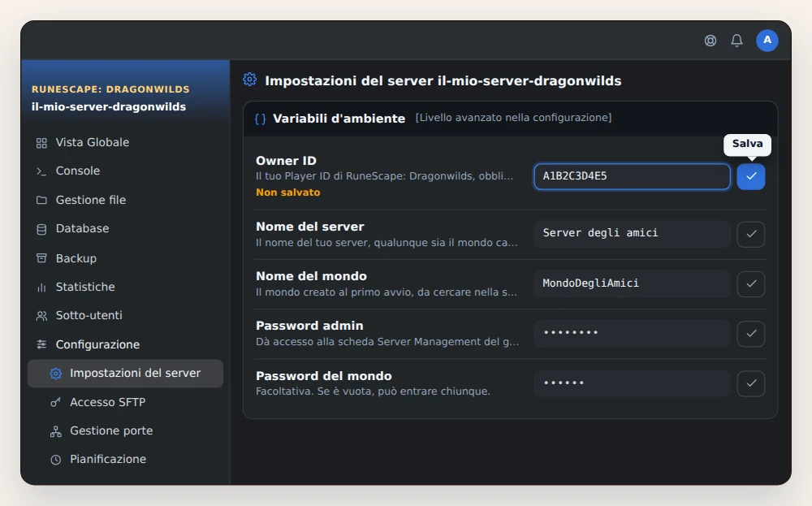The height and width of the screenshot is (506, 812).
Task: Click the 'Salva' tooltip label
Action: (x=747, y=144)
